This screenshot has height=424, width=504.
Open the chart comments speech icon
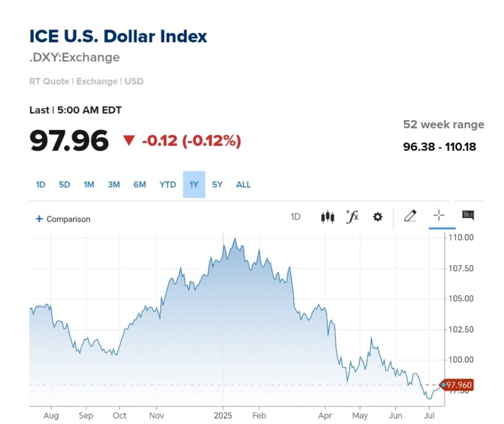pyautogui.click(x=468, y=215)
